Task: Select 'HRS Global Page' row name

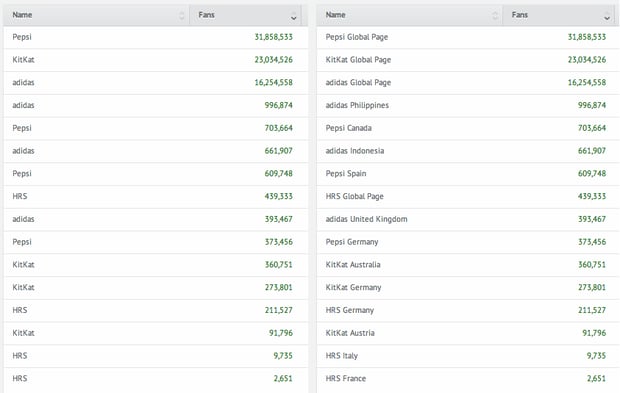Action: 355,196
